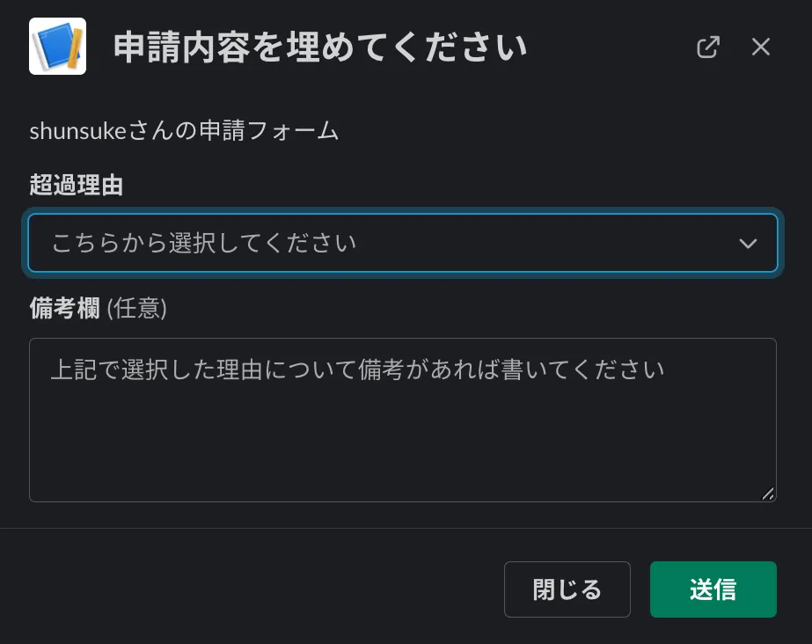The height and width of the screenshot is (644, 812).
Task: Click the (任意) optional indicator text
Action: click(x=136, y=308)
